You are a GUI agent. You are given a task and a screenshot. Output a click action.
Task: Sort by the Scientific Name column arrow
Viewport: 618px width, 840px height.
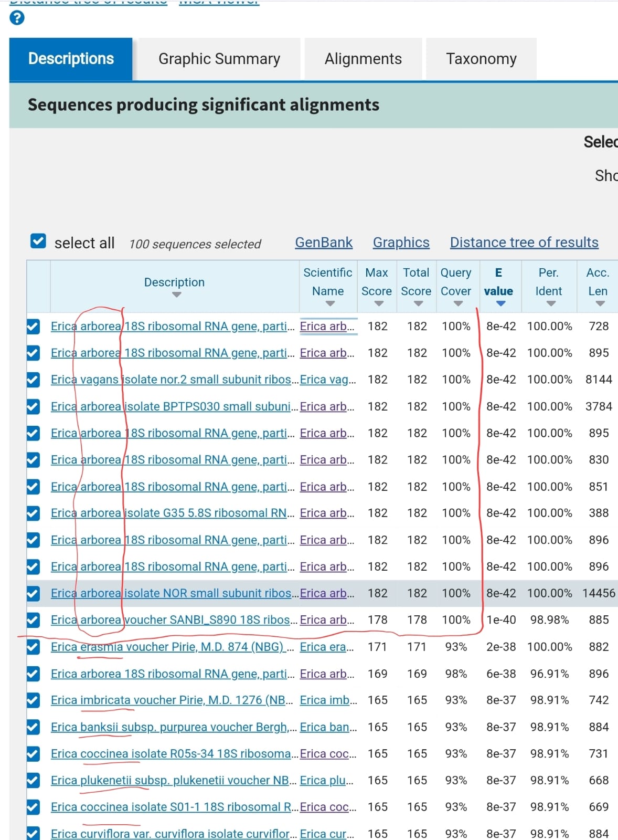tap(330, 303)
